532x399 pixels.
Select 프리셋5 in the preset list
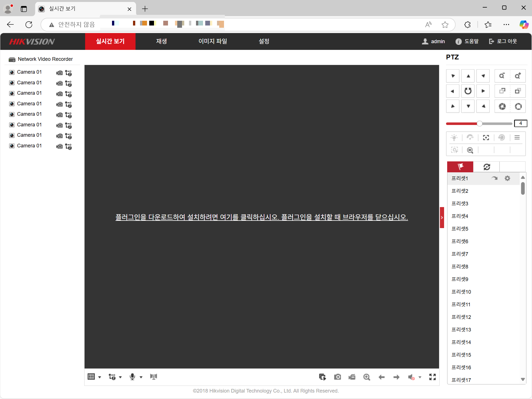coord(484,229)
